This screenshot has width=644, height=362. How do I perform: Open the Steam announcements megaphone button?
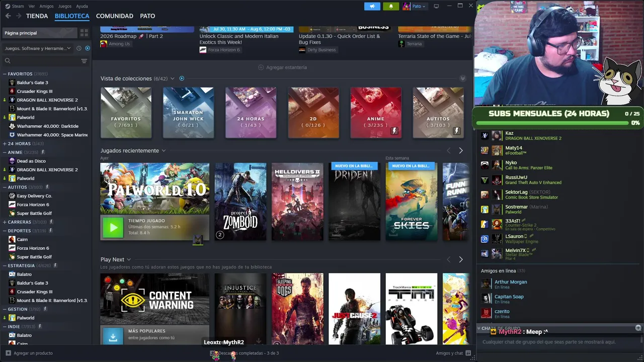pos(372,6)
